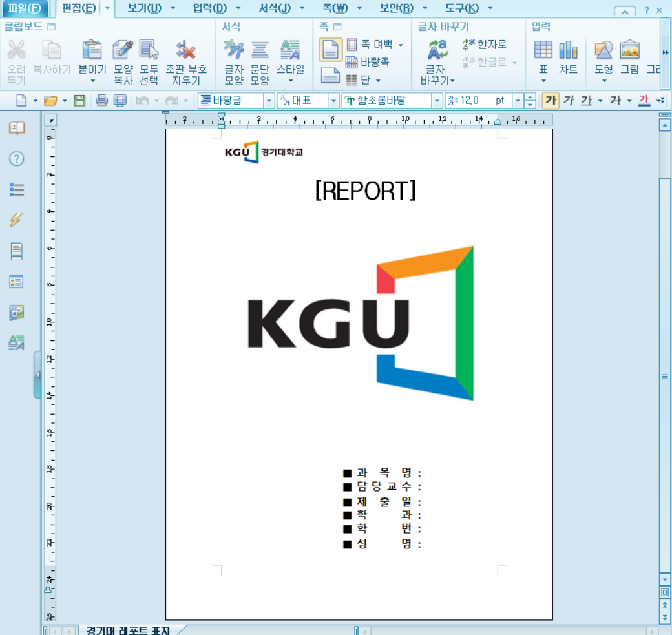Toggle italic (가) formatting
The image size is (672, 635).
pos(569,100)
